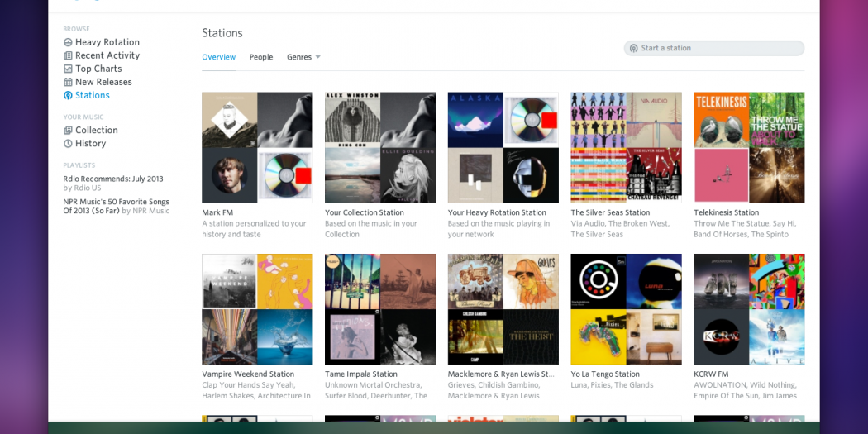Select the Top Charts chart icon
The width and height of the screenshot is (868, 434).
pos(68,69)
